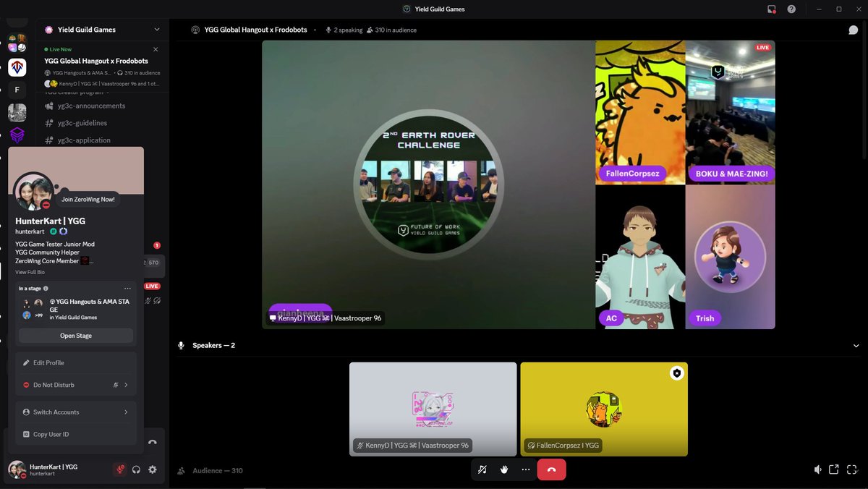Open the black-and-white photo server icon
Screen dimensions: 868x489
tap(17, 112)
